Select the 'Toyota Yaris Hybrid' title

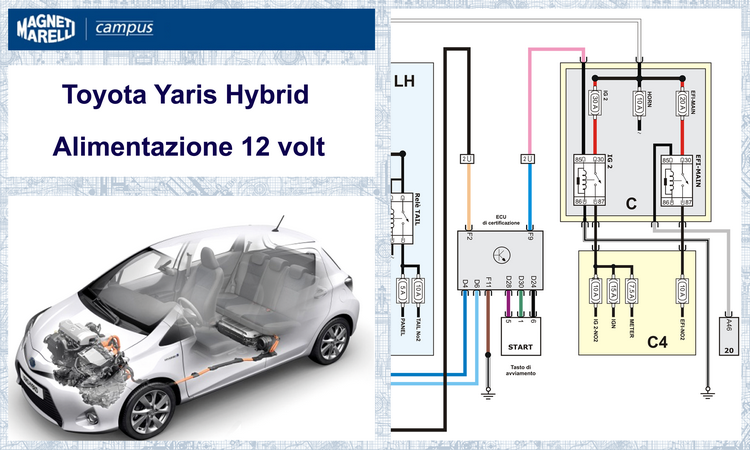(185, 94)
